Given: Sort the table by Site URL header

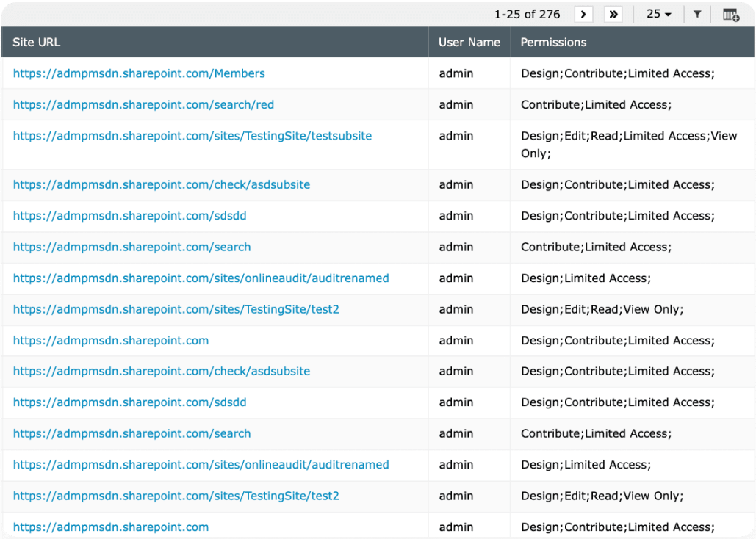Looking at the screenshot, I should (x=36, y=42).
